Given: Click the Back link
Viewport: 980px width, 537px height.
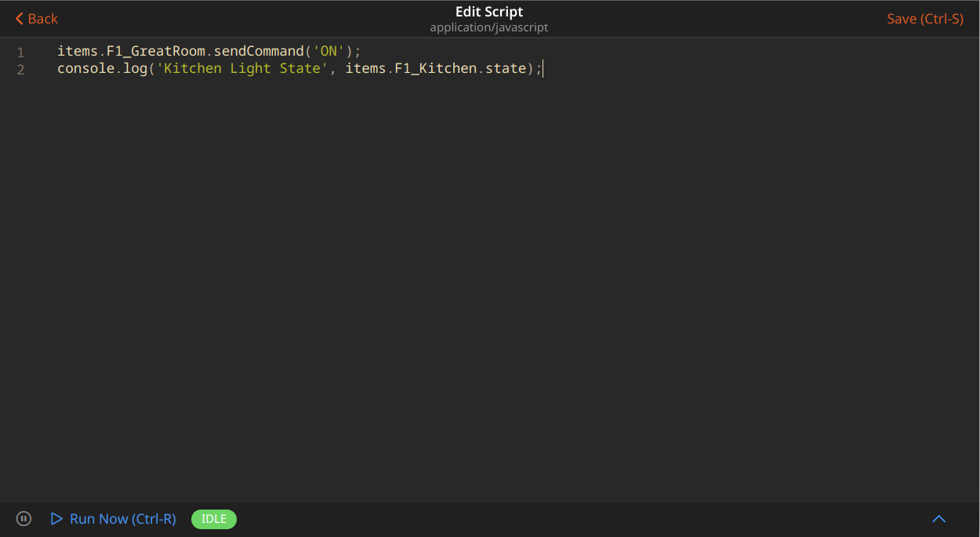Looking at the screenshot, I should [x=38, y=18].
